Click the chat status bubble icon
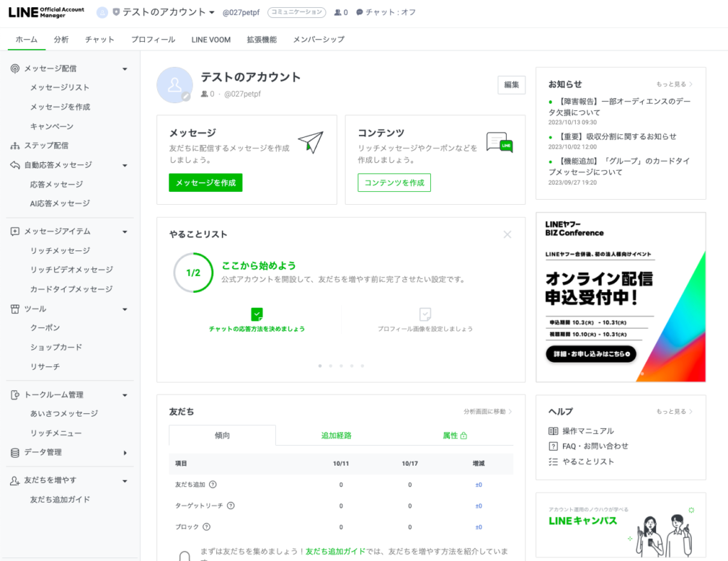 point(359,13)
